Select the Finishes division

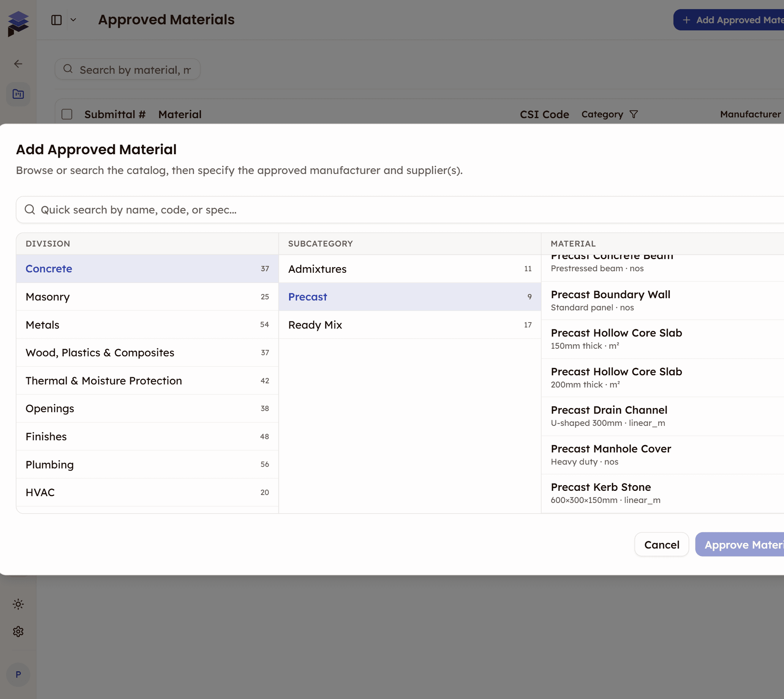(x=147, y=436)
